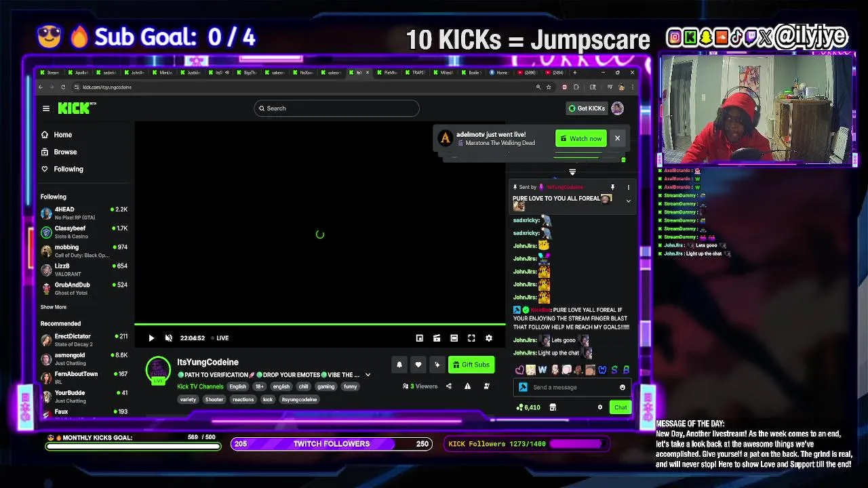Open recommended channel YourBudde
The width and height of the screenshot is (868, 488).
(x=84, y=396)
